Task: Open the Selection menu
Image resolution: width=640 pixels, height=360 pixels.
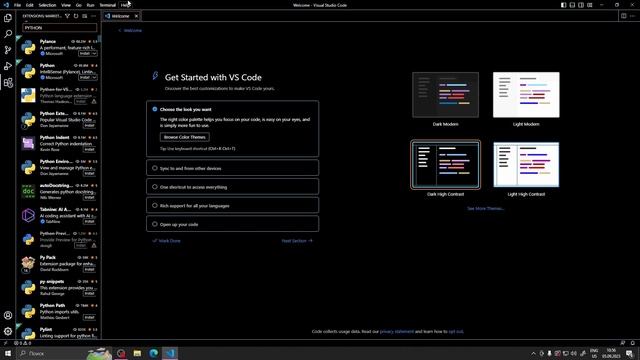Action: click(x=47, y=5)
